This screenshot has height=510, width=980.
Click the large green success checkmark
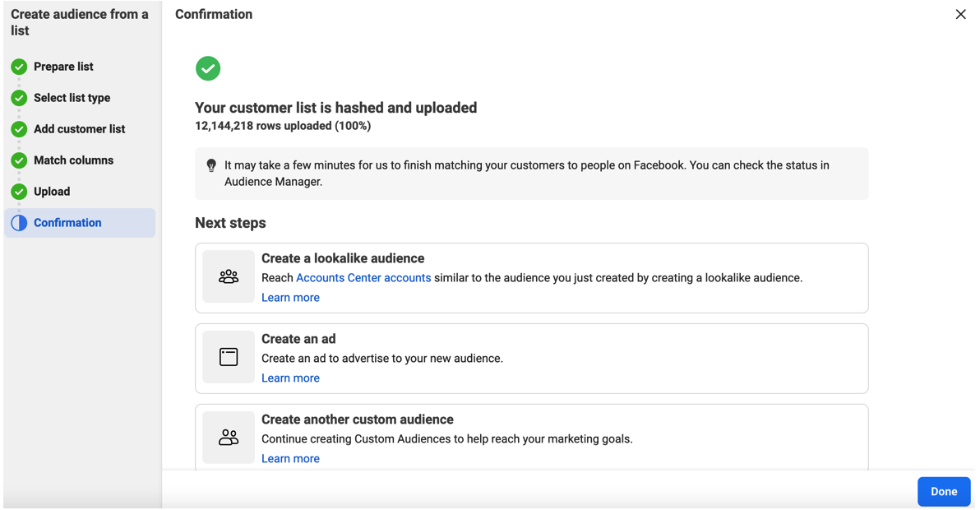208,68
